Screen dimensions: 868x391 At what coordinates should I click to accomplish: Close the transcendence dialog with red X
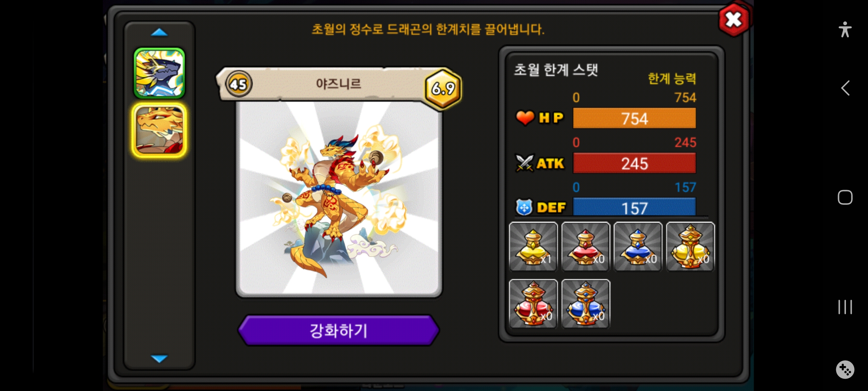734,20
